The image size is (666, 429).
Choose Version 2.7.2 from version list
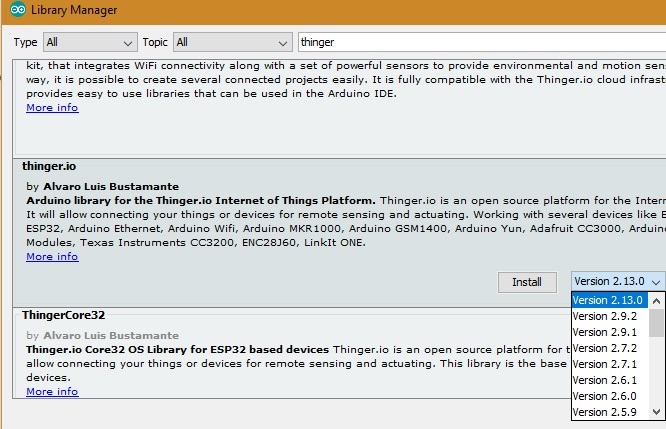pos(610,348)
